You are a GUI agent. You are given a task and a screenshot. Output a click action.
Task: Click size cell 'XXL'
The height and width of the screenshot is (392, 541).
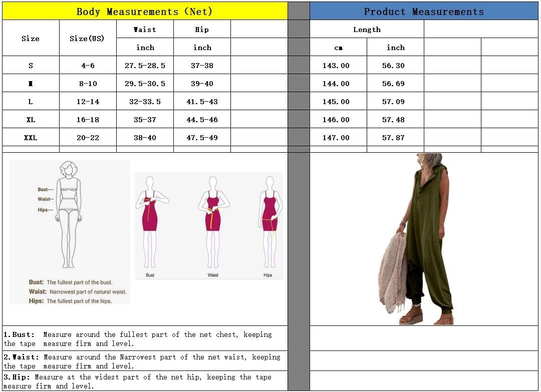[x=31, y=137]
